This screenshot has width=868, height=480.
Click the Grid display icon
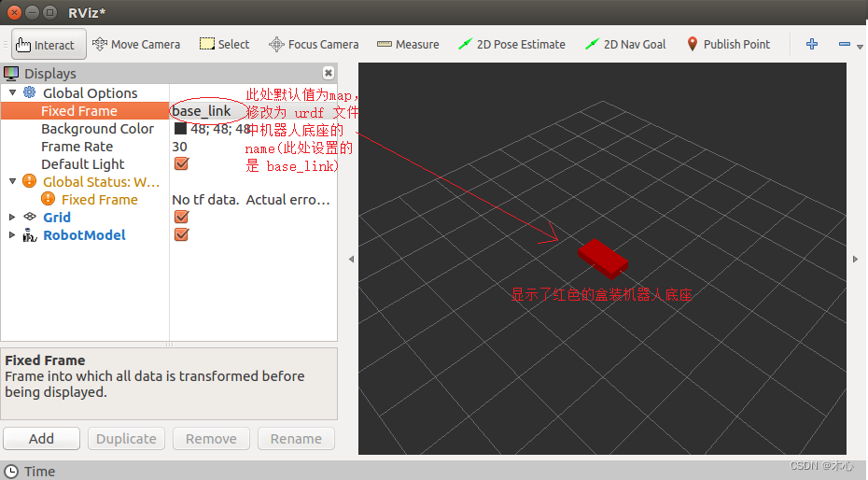pyautogui.click(x=30, y=217)
